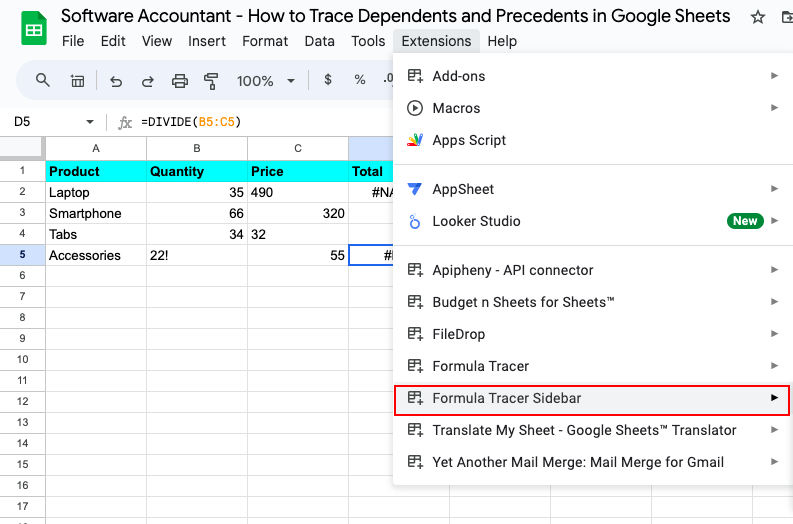
Task: Choose Apps Script from Extensions menu
Action: point(593,140)
